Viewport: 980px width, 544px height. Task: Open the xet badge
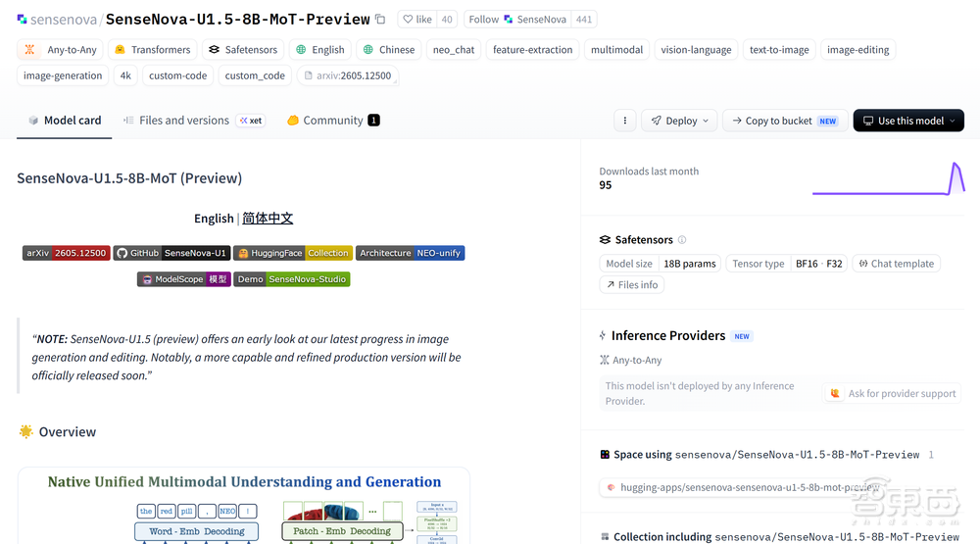click(251, 120)
